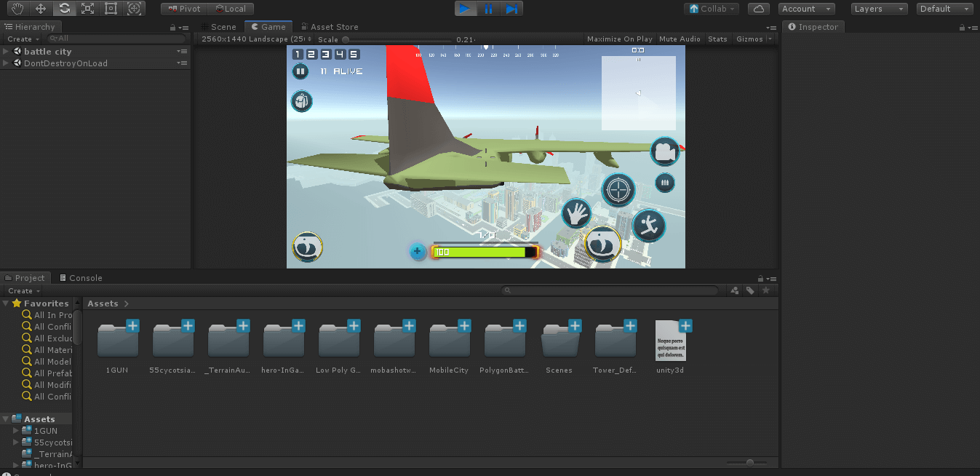
Task: Open the Project Create dropdown
Action: coord(23,290)
